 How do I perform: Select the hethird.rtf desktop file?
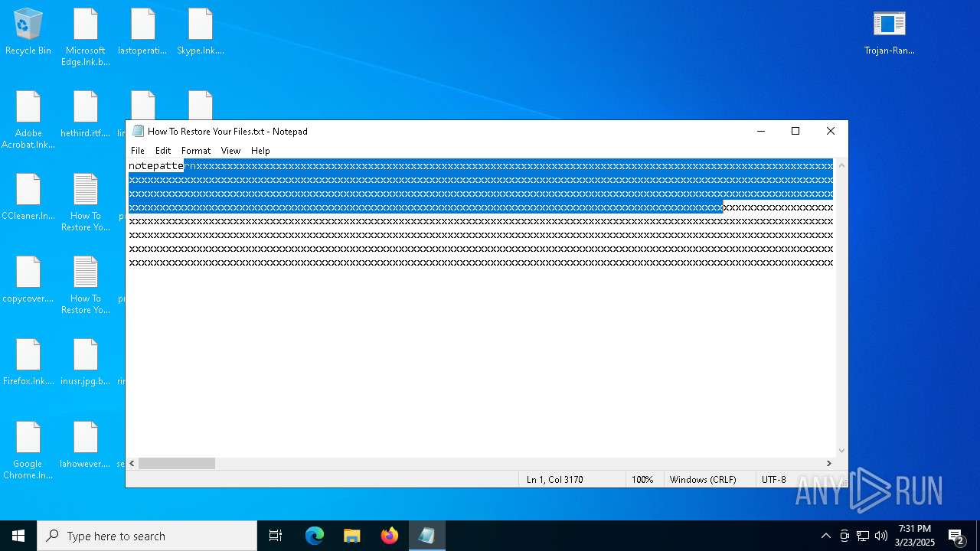86,115
